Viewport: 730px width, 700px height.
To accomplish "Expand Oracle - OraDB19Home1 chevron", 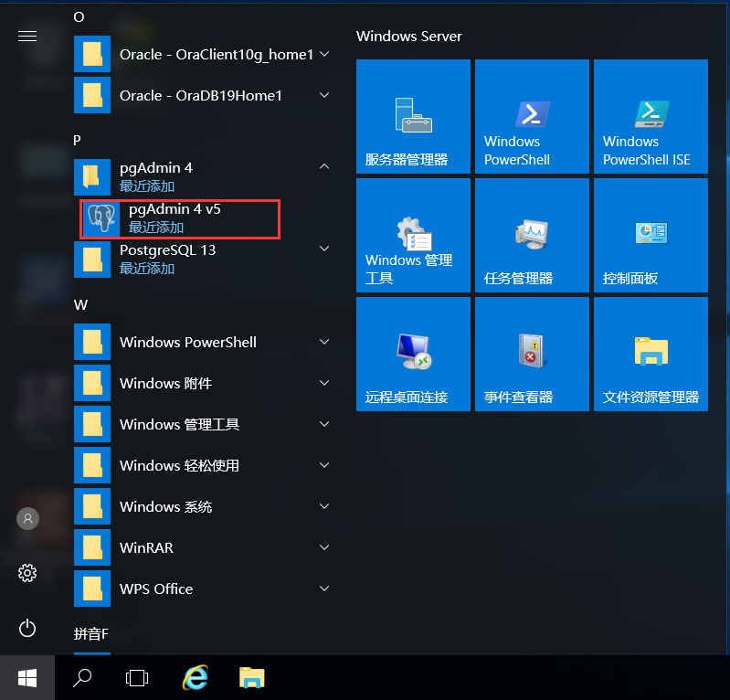I will [324, 95].
